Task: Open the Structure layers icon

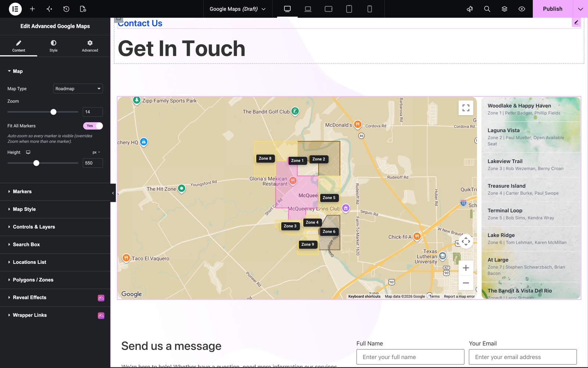Action: [x=504, y=9]
